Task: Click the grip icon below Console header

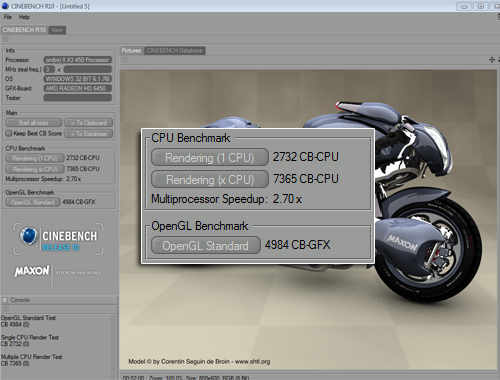Action: click(x=6, y=309)
